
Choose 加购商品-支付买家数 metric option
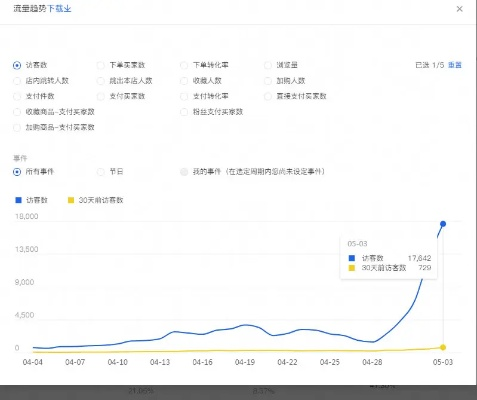coord(17,128)
